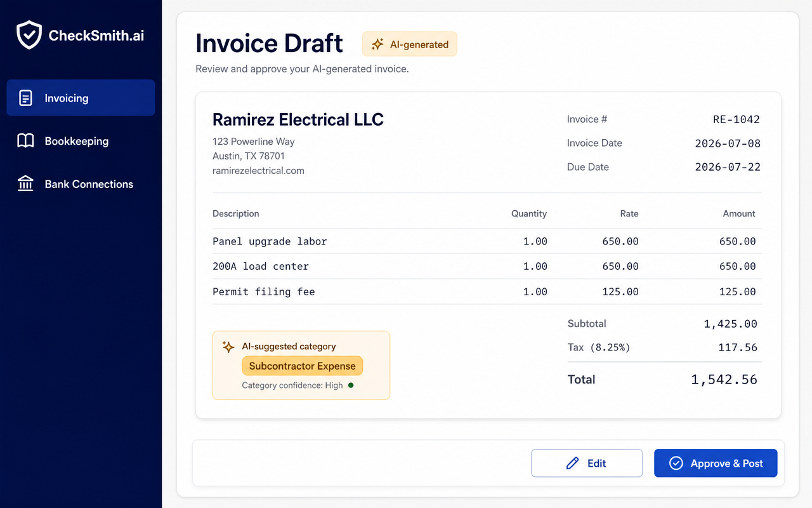Click the Total label
The width and height of the screenshot is (812, 508).
coord(582,380)
